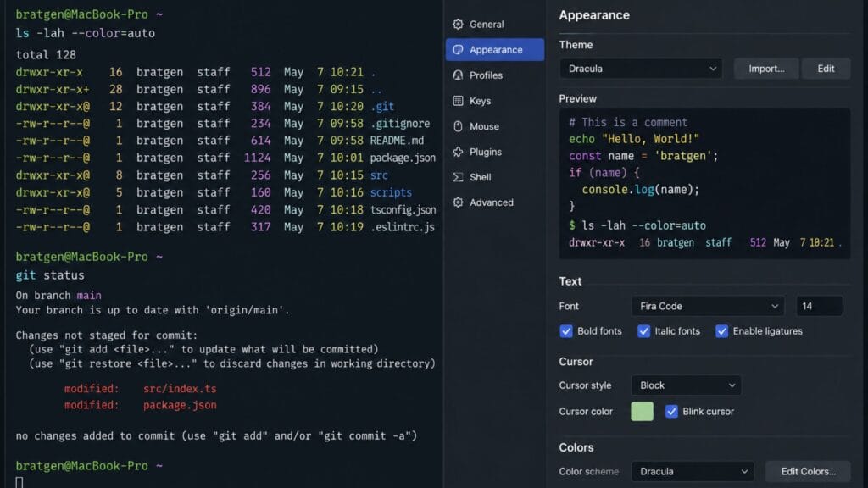This screenshot has width=868, height=488.
Task: Click the green Cursor color swatch
Action: [x=642, y=412]
